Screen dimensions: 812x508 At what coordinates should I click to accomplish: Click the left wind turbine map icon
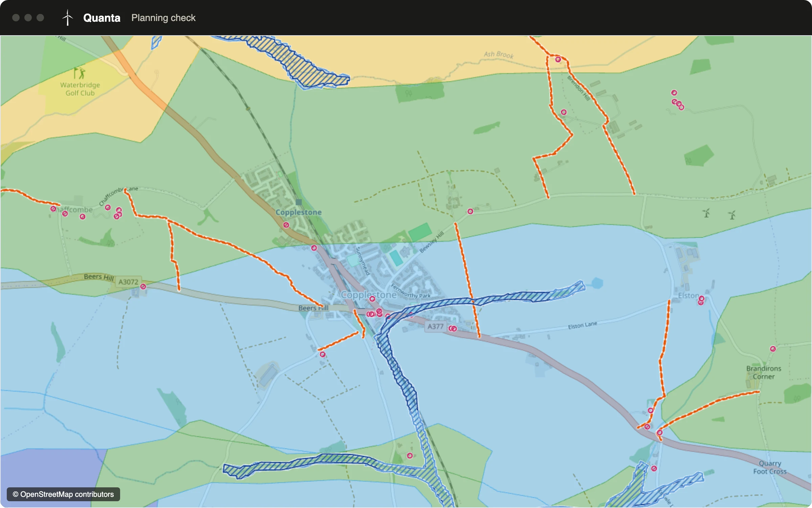coord(706,213)
